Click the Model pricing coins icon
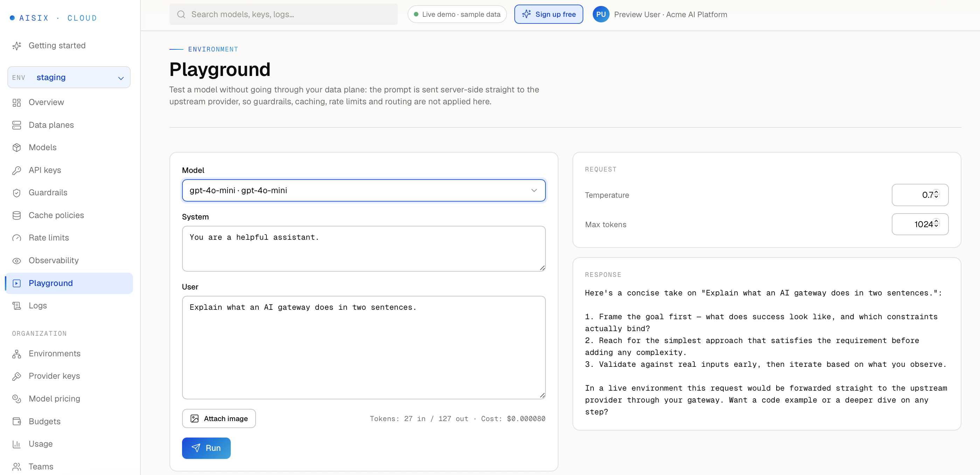Viewport: 980px width, 475px height. 16,399
